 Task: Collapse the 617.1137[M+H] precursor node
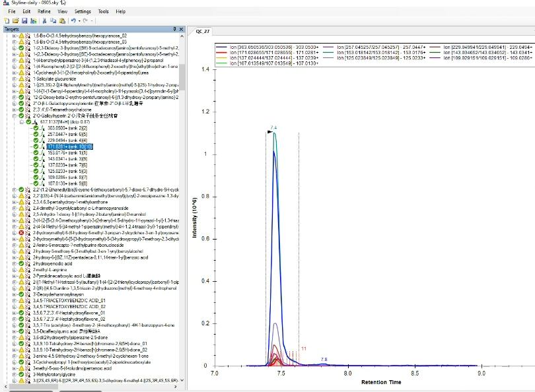21,122
